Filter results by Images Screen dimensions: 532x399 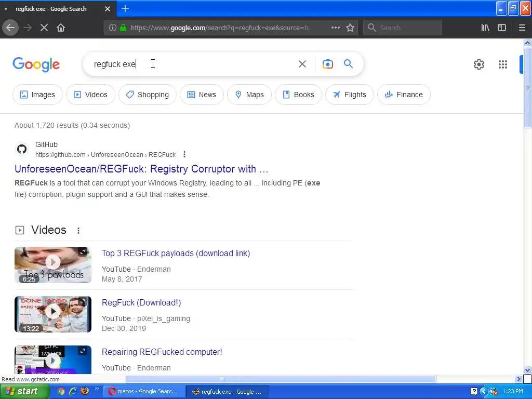(37, 95)
